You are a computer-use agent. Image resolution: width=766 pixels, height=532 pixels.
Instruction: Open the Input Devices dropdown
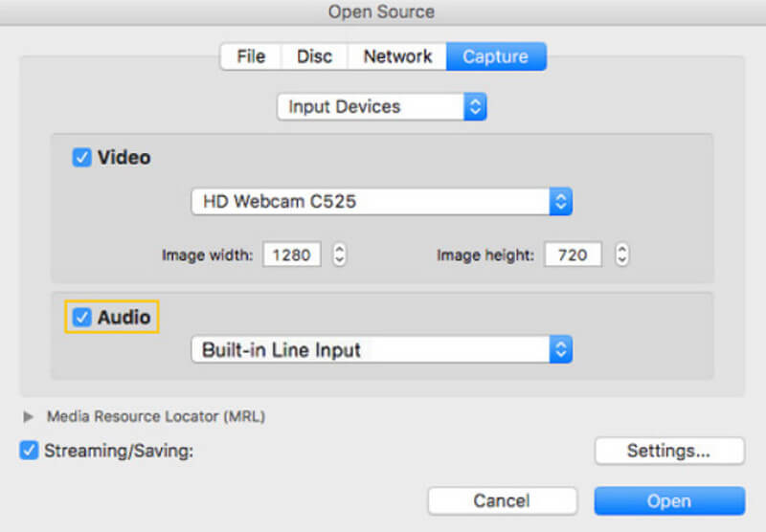(381, 107)
